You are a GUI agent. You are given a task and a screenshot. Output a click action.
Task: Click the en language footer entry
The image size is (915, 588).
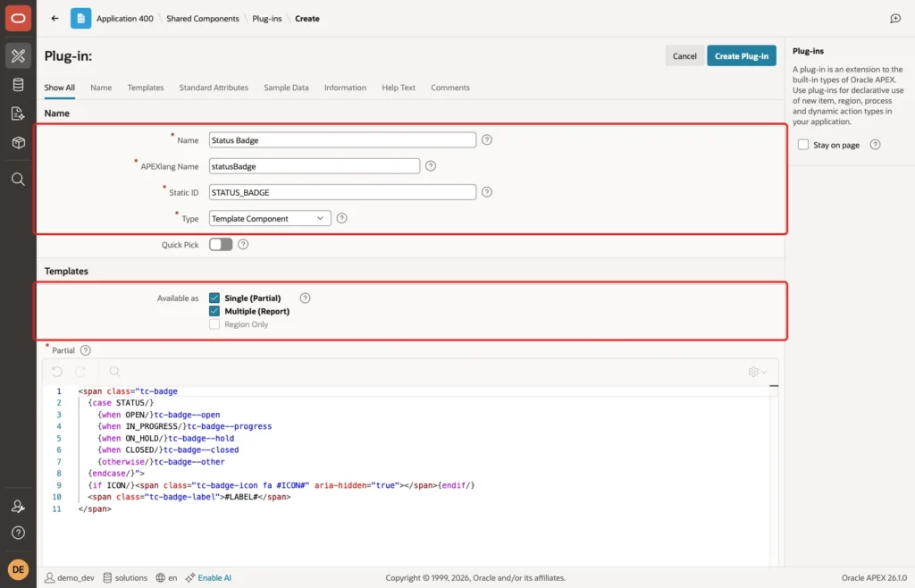click(x=166, y=577)
